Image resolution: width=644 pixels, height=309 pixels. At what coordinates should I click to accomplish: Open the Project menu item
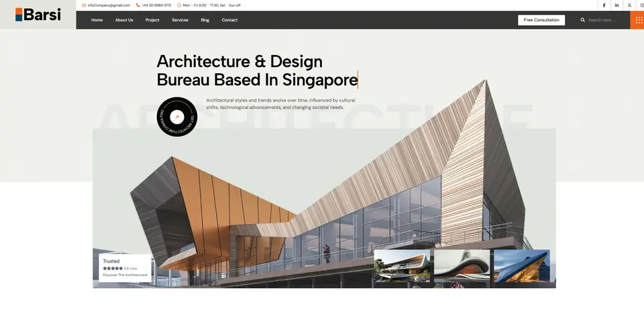pos(152,19)
